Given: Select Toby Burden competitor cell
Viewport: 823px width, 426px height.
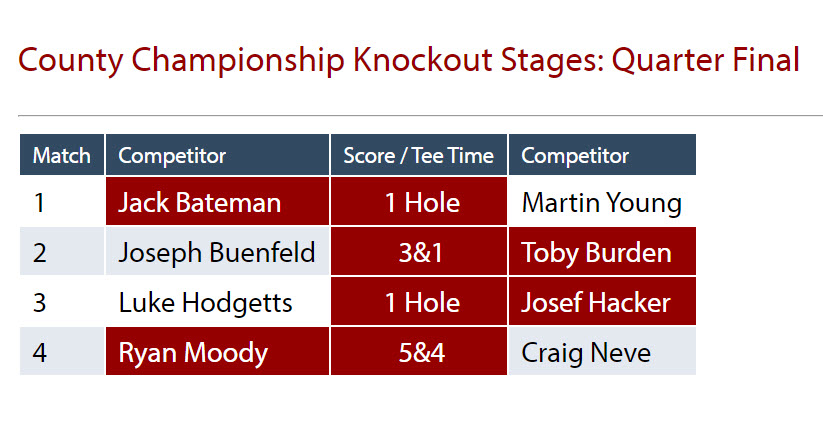Looking at the screenshot, I should pos(603,251).
